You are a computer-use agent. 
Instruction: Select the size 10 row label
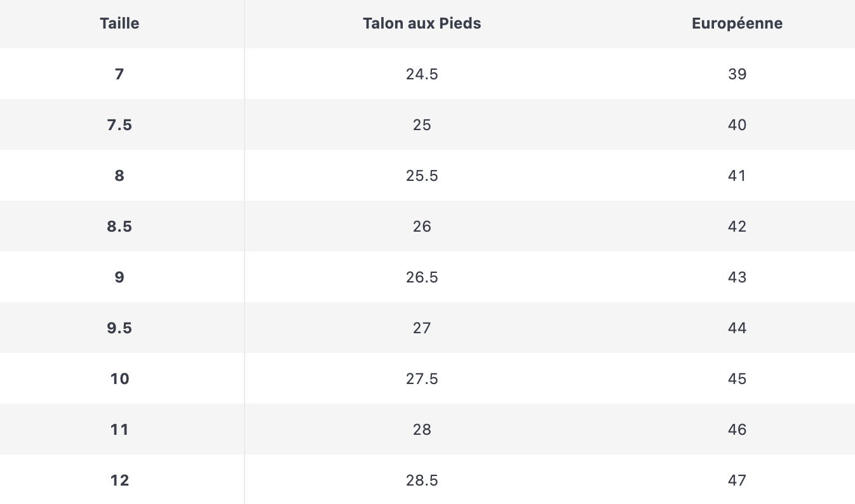[x=119, y=379]
